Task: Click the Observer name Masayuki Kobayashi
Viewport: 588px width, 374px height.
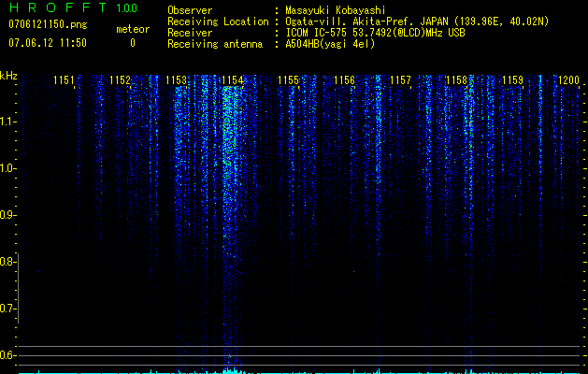Action: pos(336,10)
